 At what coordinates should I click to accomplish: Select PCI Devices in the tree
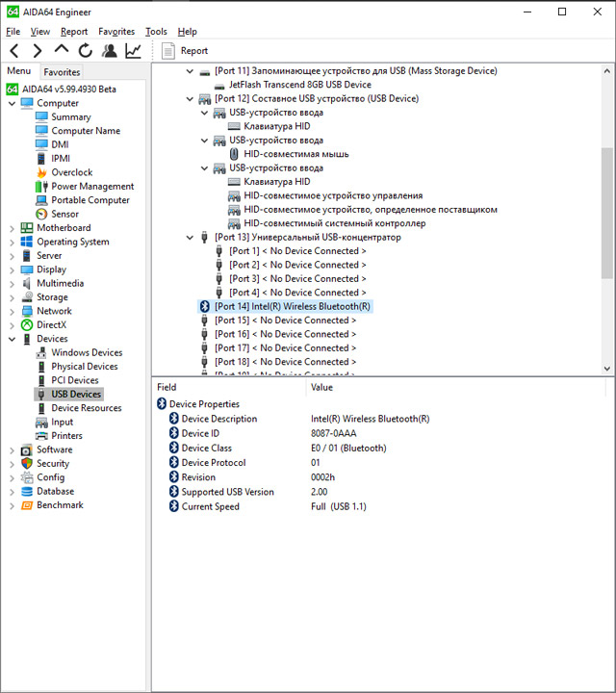pos(75,380)
